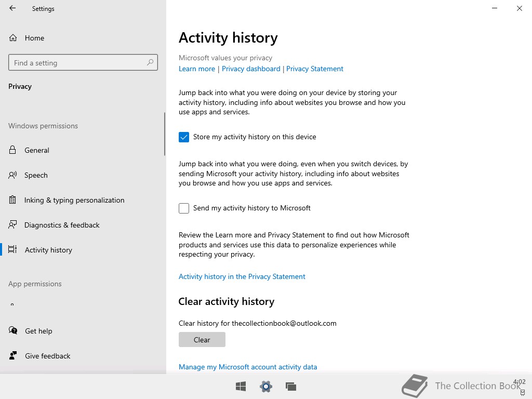
Task: Click the Activity history icon
Action: tap(12, 249)
